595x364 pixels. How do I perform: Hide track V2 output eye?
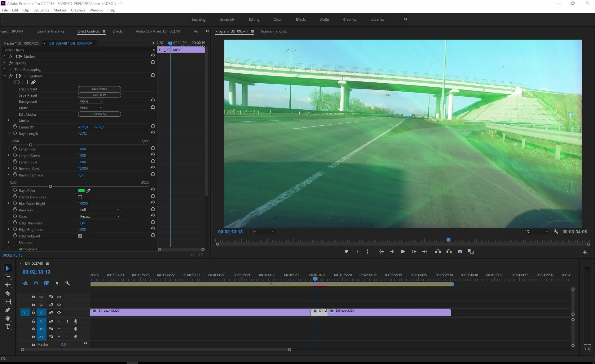tap(59, 305)
